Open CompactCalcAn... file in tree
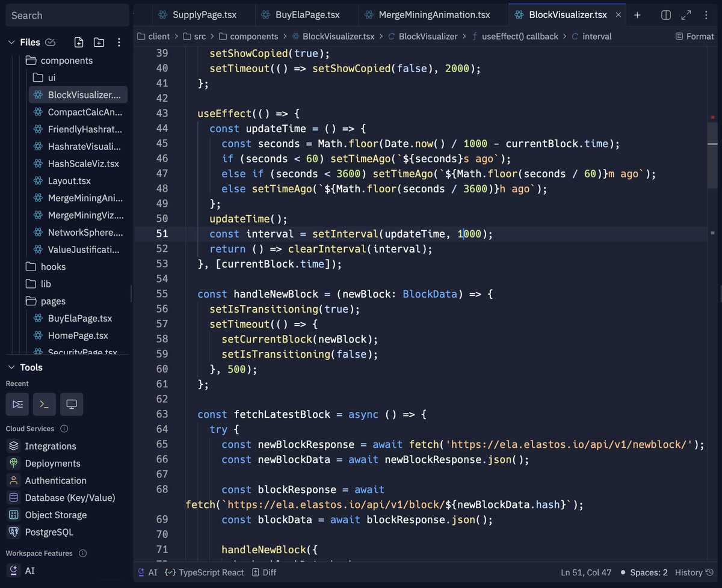This screenshot has height=588, width=722. point(78,112)
